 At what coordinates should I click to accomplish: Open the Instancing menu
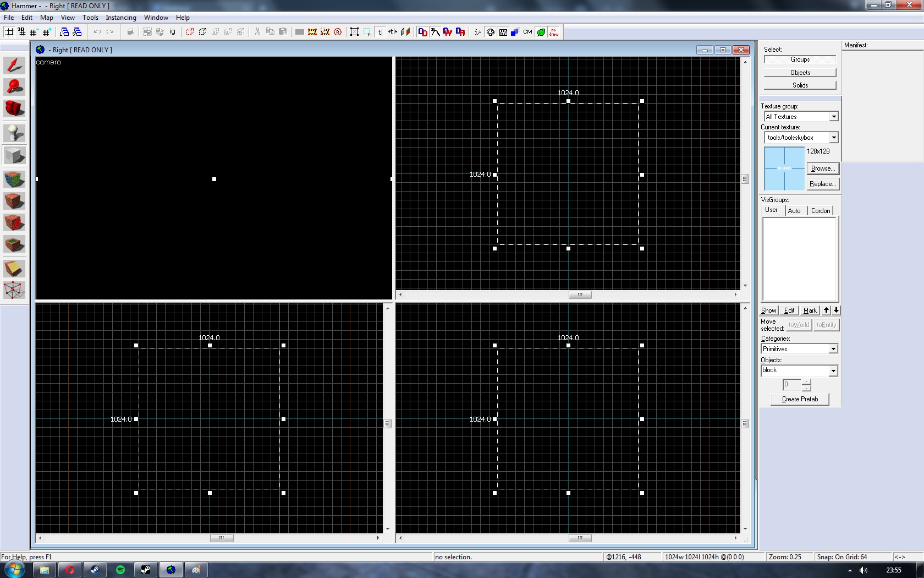coord(121,18)
